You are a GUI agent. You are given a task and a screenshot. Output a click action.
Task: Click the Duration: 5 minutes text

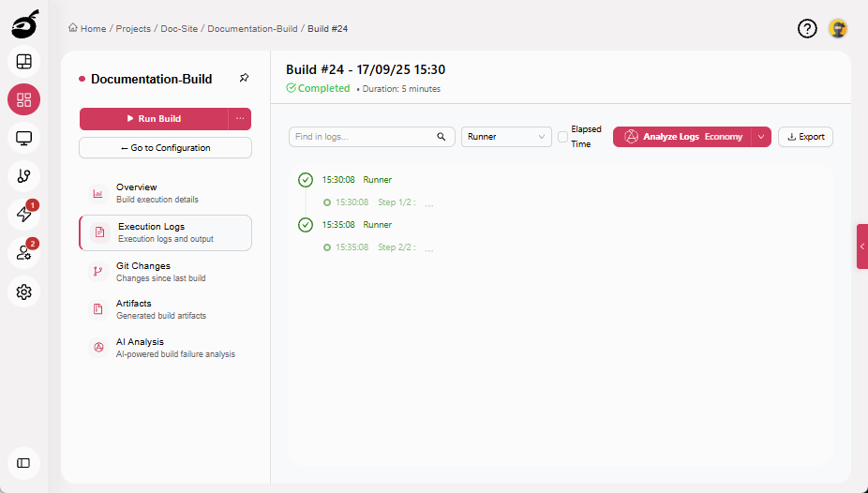pos(401,88)
